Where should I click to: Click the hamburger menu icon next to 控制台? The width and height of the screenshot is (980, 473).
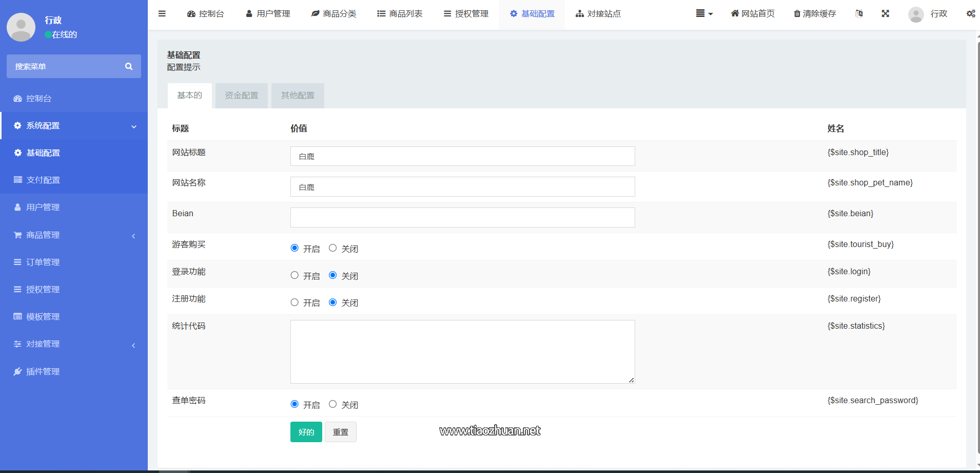pyautogui.click(x=162, y=13)
